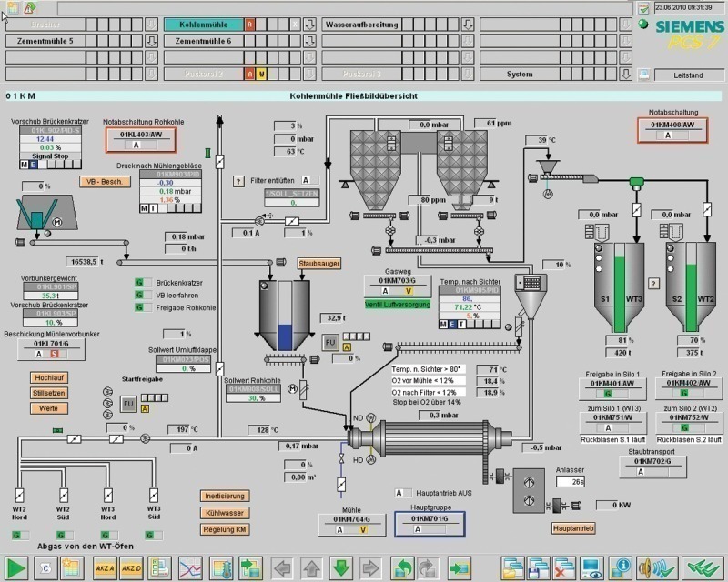Open the trend curve chart icon

pos(190,568)
